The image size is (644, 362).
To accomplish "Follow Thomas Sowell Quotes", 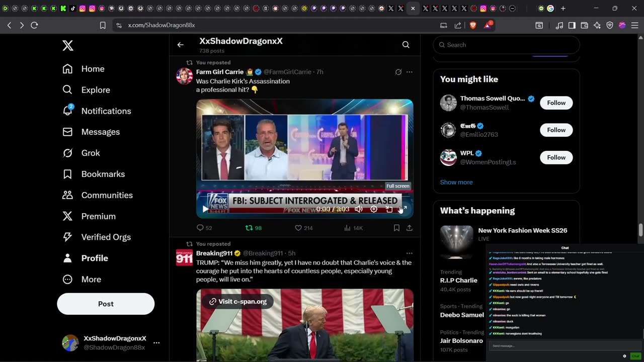I will 556,103.
